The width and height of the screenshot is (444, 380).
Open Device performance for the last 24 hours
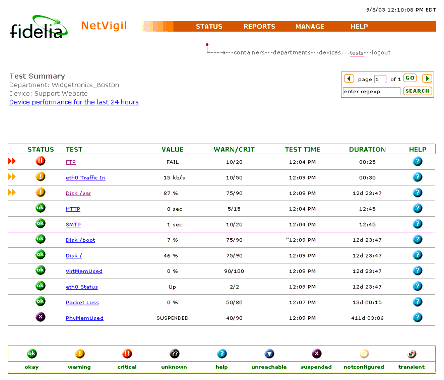click(74, 102)
